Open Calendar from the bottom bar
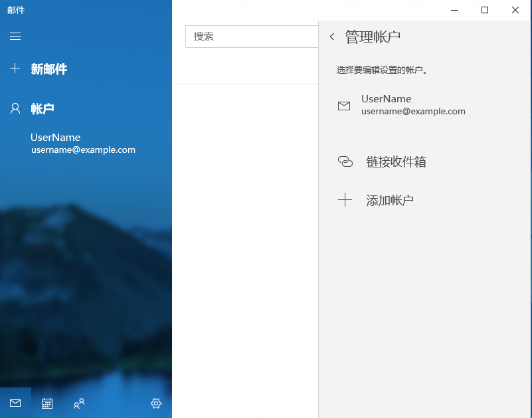 coord(47,403)
